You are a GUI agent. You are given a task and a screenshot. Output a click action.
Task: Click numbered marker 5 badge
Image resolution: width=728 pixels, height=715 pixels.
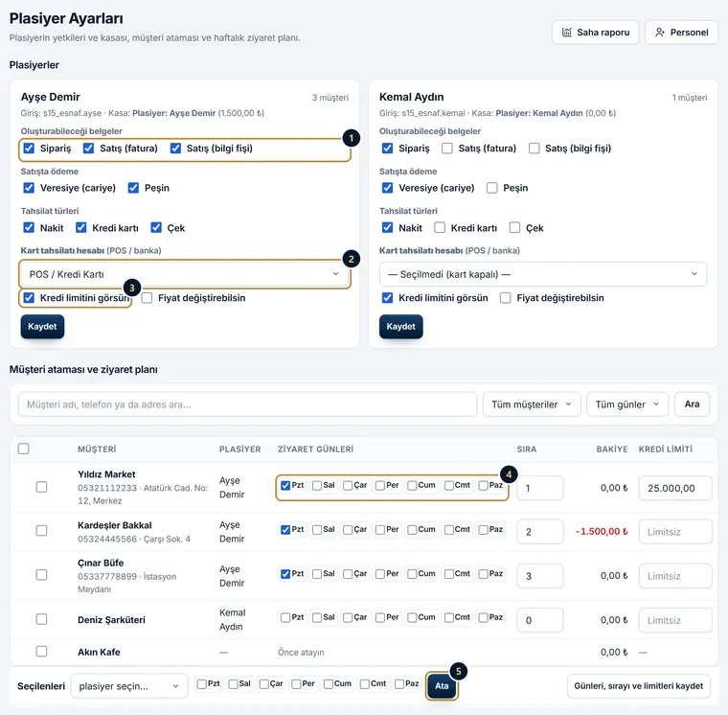pyautogui.click(x=458, y=671)
